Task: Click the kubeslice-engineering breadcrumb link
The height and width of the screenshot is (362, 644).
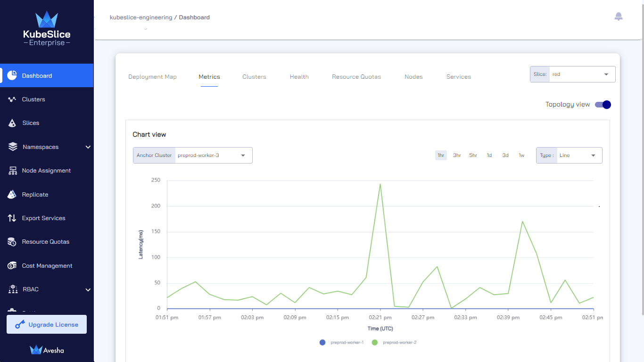Action: click(141, 17)
